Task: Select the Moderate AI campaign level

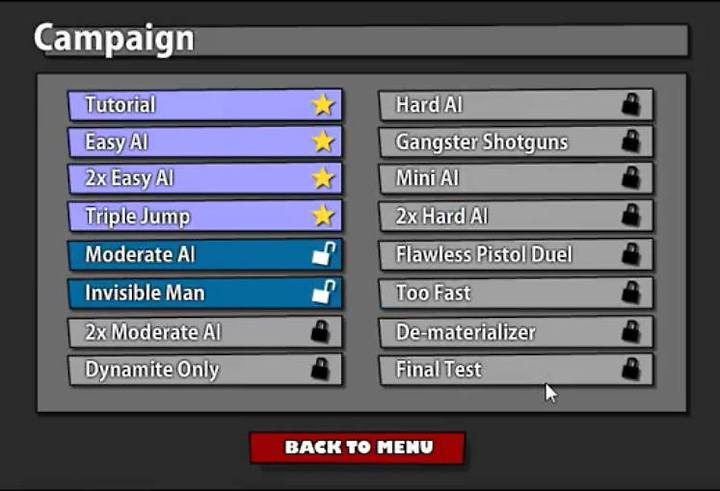Action: pos(205,254)
